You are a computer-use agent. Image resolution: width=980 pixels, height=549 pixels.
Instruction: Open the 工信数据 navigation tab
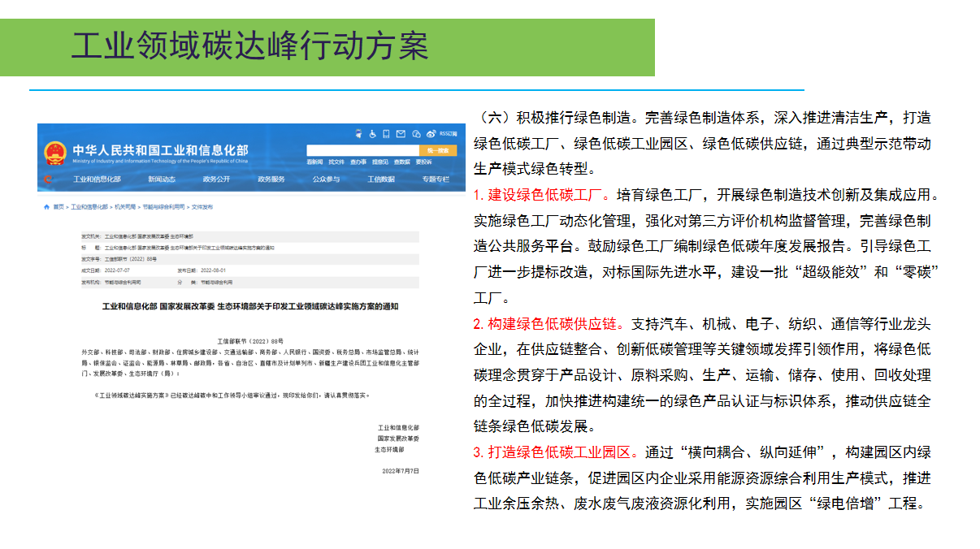point(381,179)
